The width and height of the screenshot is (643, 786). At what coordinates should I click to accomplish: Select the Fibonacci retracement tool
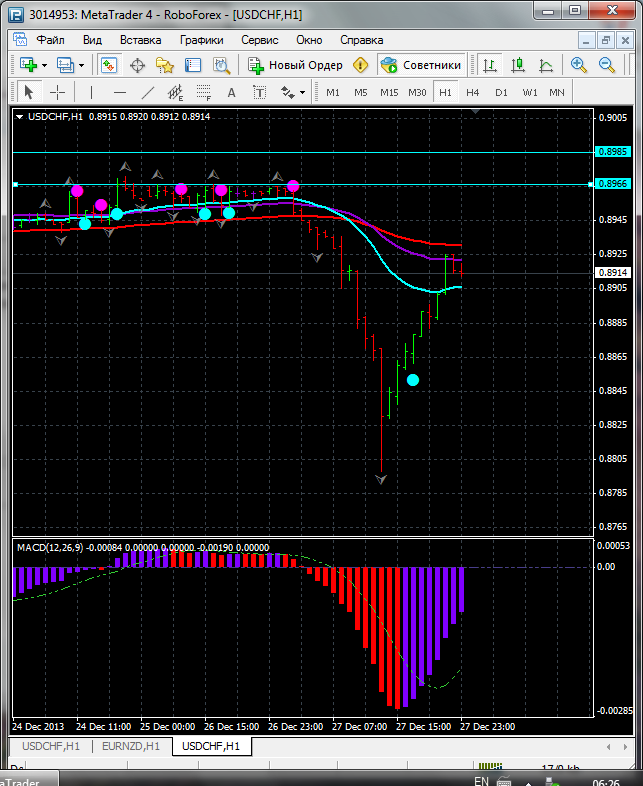point(205,92)
